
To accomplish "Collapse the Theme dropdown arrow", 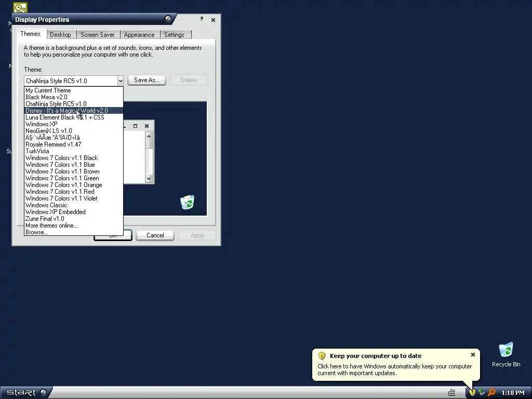I will tap(120, 81).
